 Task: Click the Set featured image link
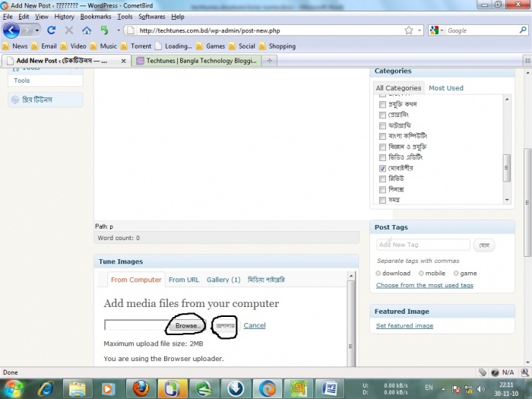pyautogui.click(x=404, y=326)
